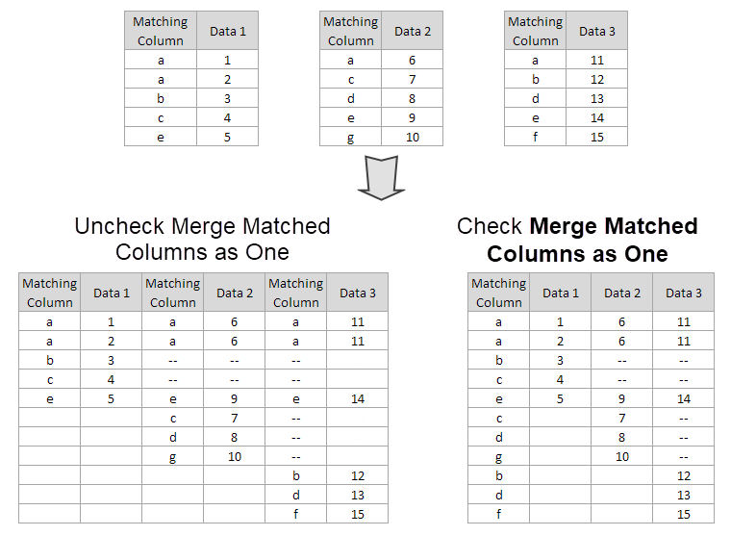Select cell value 13 in the bottom-right merged table

pos(684,495)
